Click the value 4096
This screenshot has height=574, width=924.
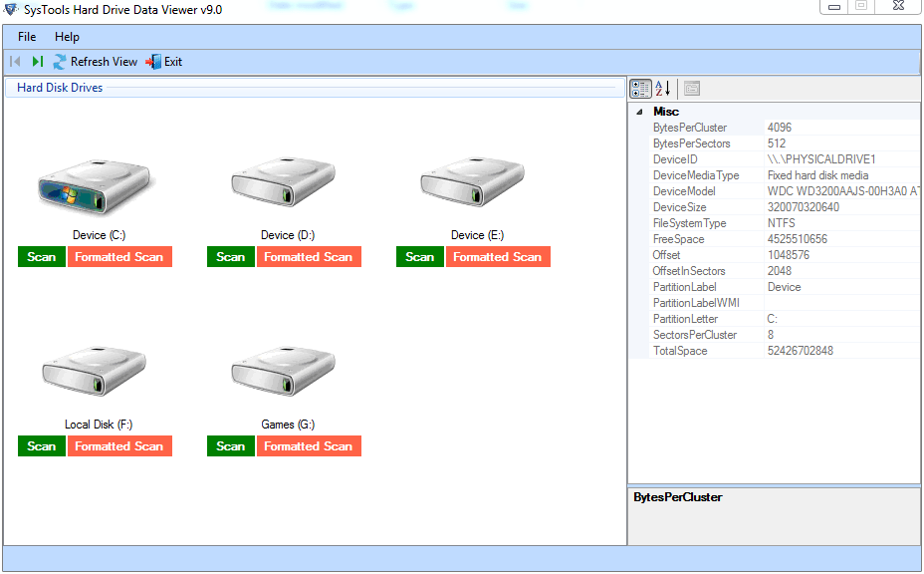(779, 128)
